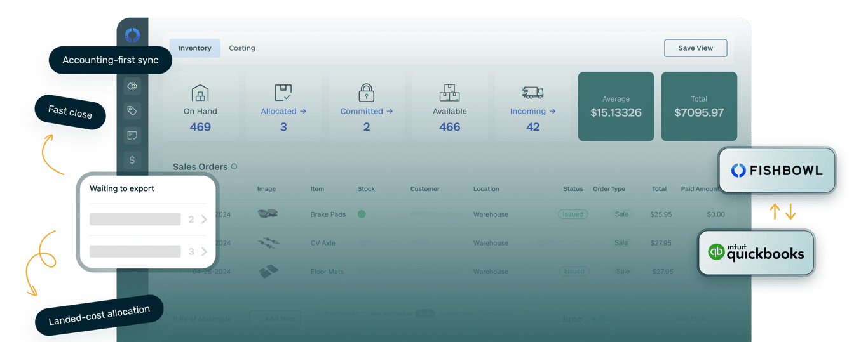Open the dollar sign sidebar icon
Image resolution: width=868 pixels, height=342 pixels.
(x=132, y=160)
